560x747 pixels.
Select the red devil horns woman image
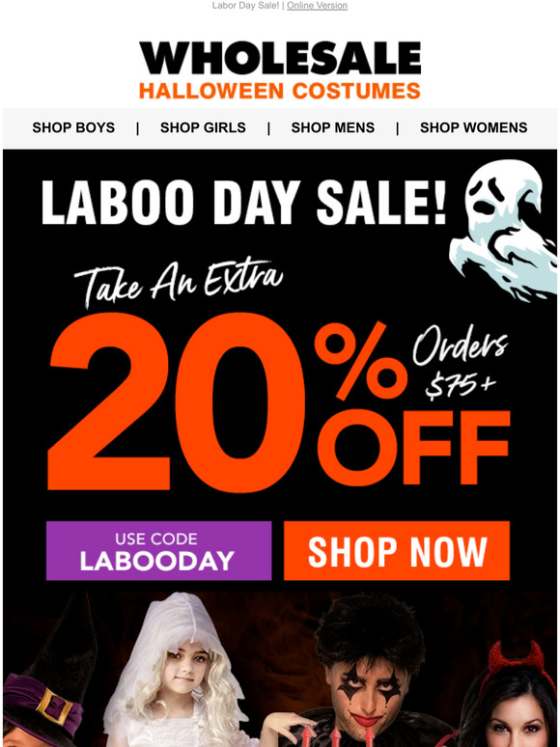tap(510, 695)
